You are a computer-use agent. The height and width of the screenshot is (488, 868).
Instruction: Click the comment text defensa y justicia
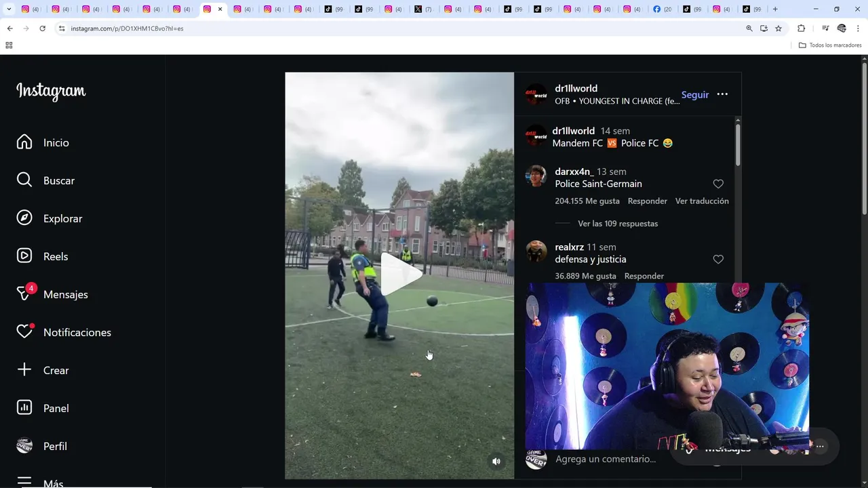(590, 259)
